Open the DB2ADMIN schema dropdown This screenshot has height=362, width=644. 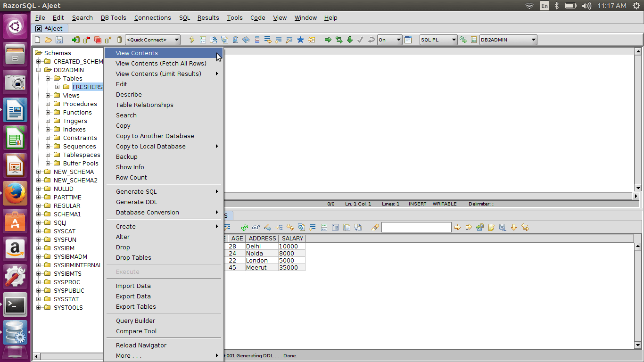pos(508,40)
